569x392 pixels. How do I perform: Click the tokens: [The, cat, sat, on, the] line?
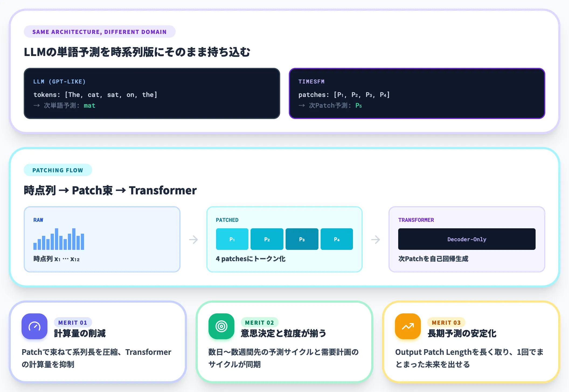[x=95, y=95]
